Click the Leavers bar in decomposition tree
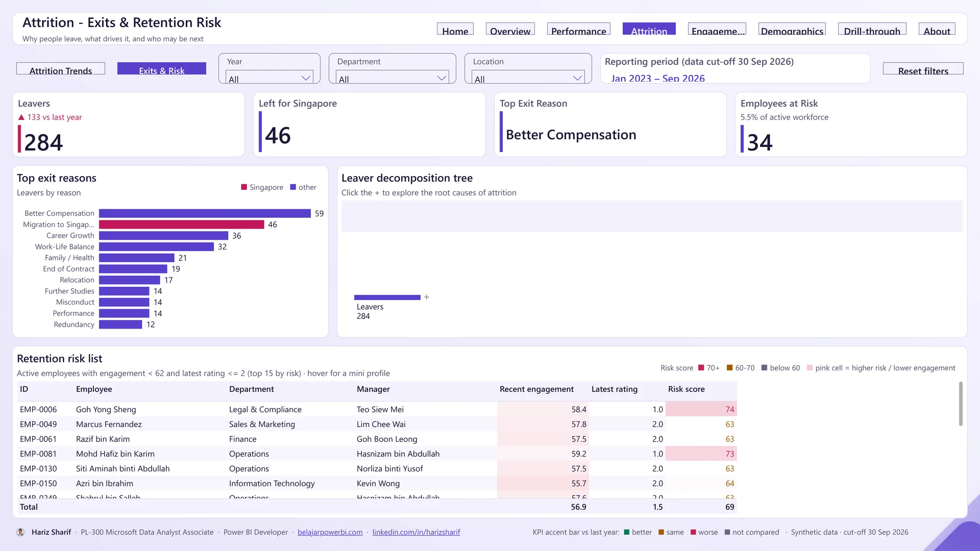Image resolution: width=980 pixels, height=551 pixels. click(387, 297)
